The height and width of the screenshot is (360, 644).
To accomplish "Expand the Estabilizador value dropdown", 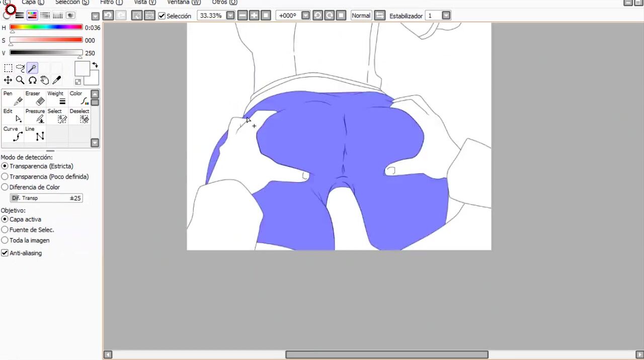I will 446,16.
